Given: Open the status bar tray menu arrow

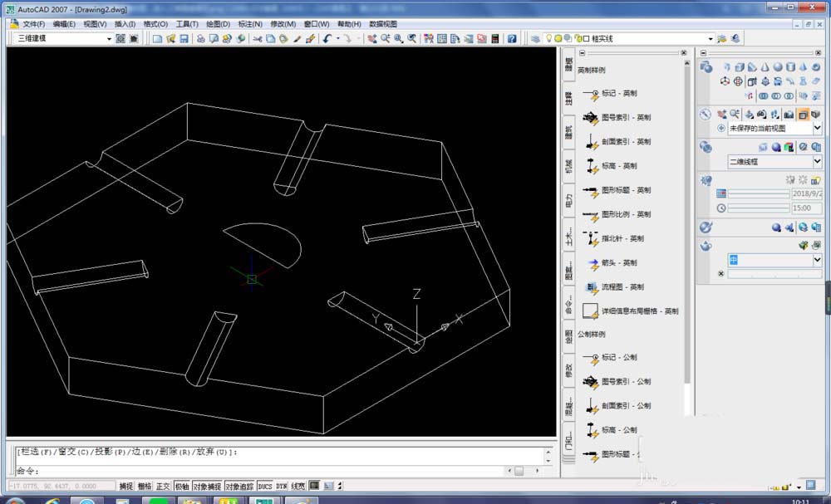Looking at the screenshot, I should coord(799,487).
